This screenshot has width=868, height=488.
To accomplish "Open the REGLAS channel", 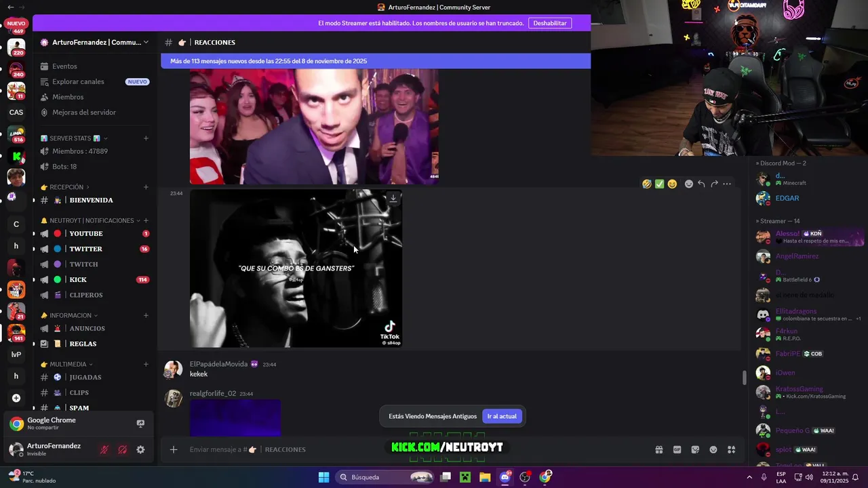I will coord(95,344).
